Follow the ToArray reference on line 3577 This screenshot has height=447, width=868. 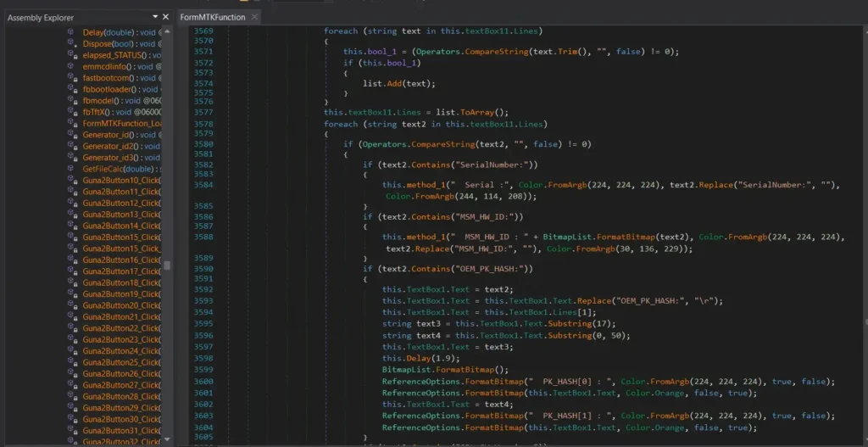point(479,112)
